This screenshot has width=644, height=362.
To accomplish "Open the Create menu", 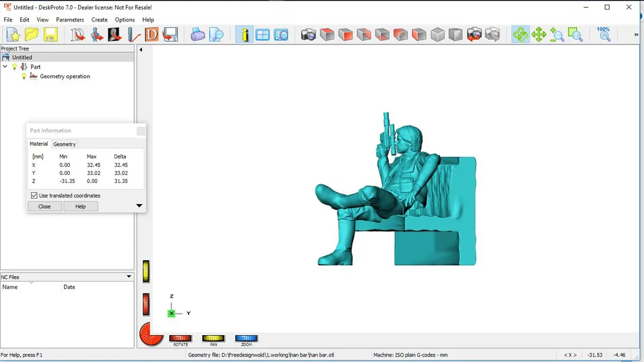I will [100, 20].
